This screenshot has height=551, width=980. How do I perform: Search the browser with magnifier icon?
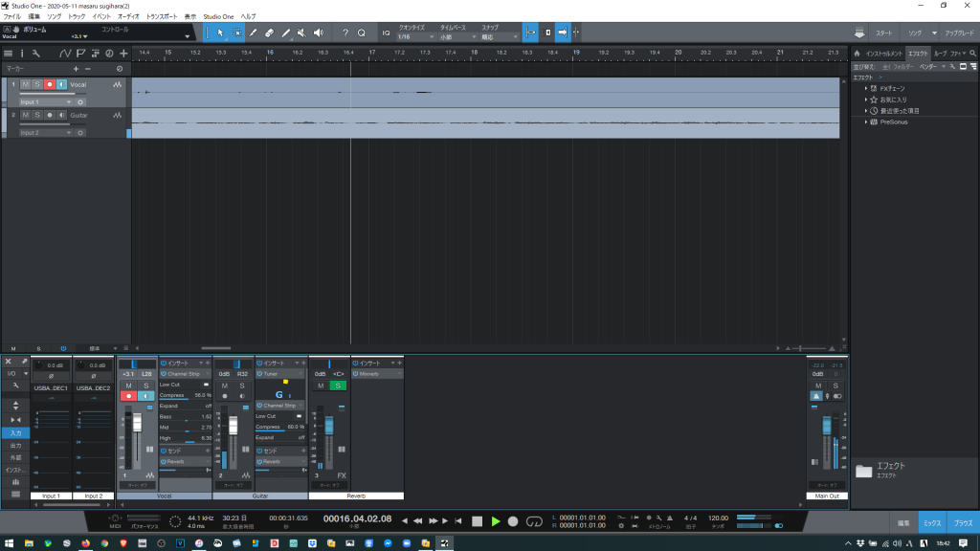click(x=972, y=54)
